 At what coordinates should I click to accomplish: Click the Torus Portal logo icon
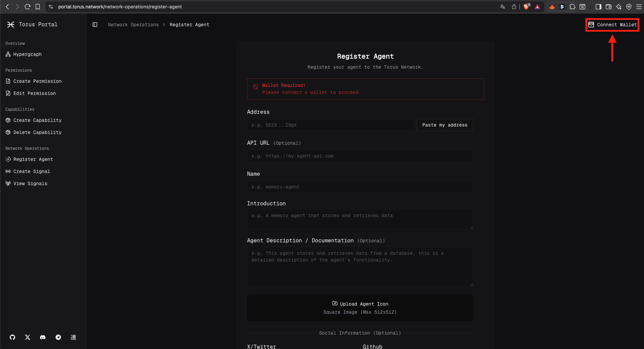click(11, 24)
